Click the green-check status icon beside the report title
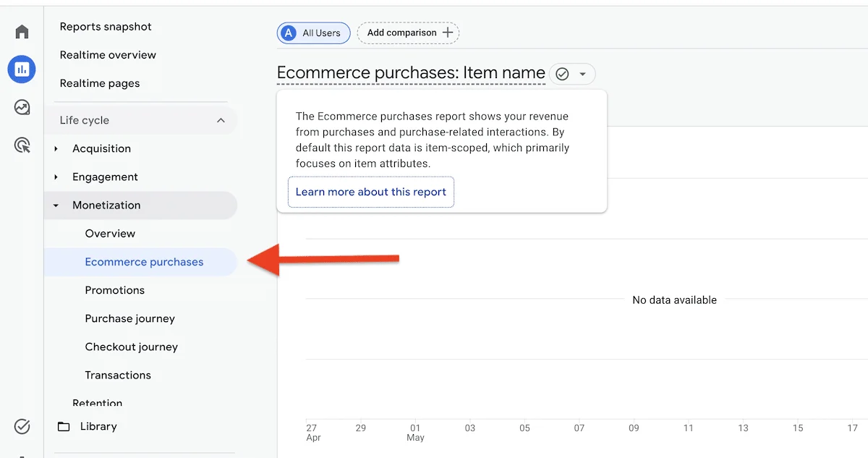 (562, 74)
